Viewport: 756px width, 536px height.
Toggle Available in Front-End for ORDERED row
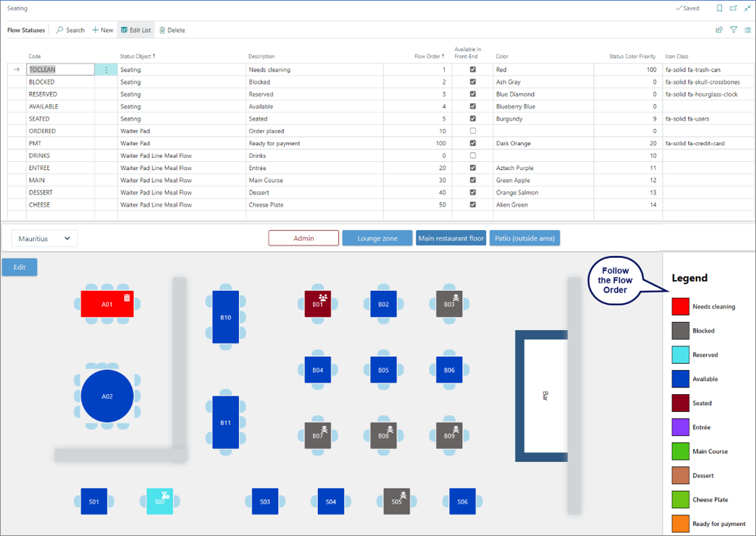click(x=473, y=131)
